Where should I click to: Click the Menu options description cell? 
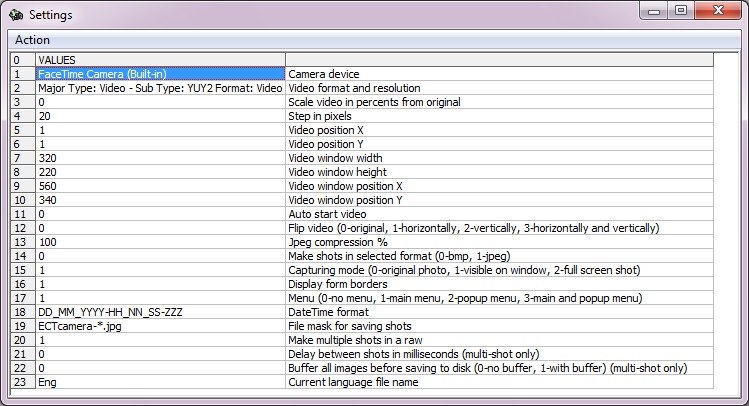(x=499, y=298)
